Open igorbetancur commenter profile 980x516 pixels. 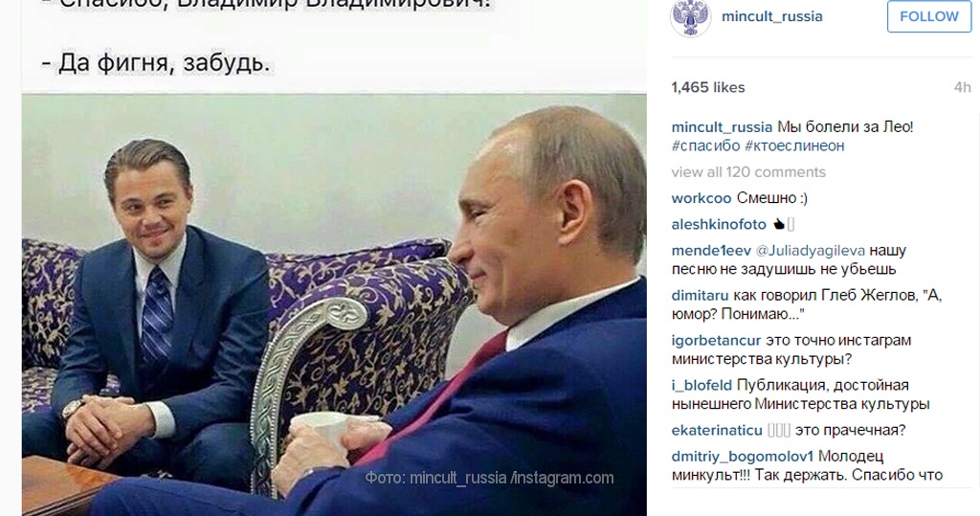point(716,340)
